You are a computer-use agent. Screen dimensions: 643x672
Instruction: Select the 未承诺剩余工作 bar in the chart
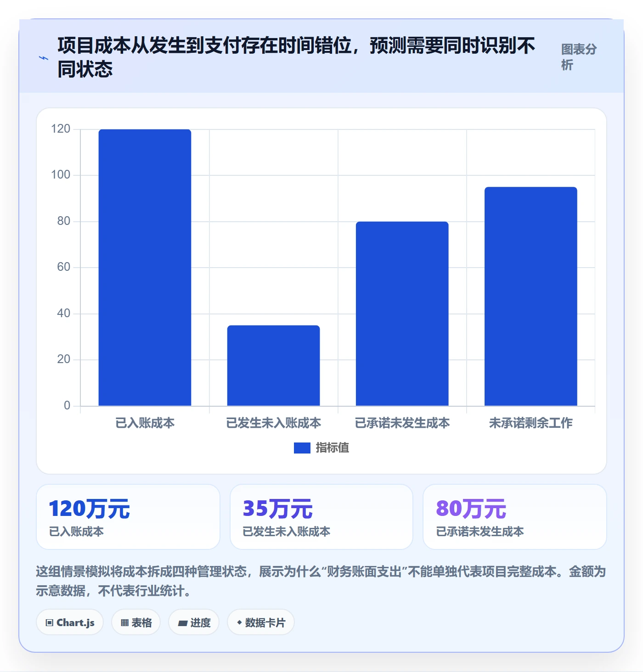click(x=530, y=296)
